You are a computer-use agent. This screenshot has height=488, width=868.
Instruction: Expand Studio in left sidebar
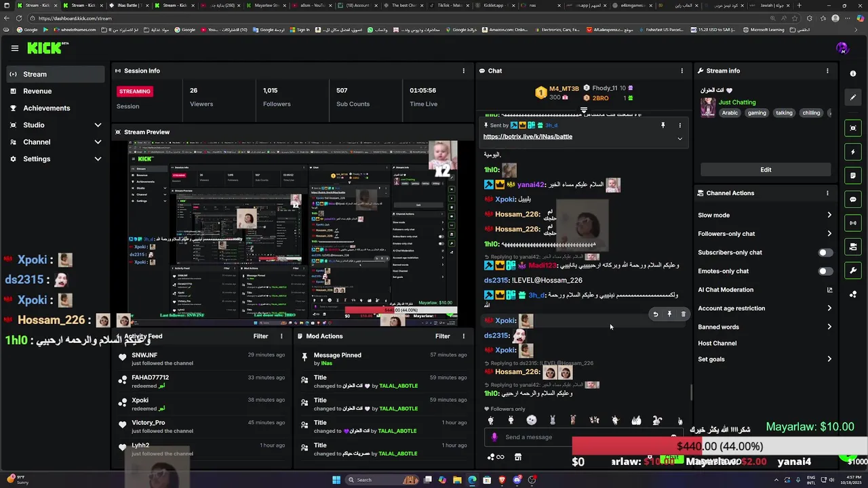(x=98, y=125)
